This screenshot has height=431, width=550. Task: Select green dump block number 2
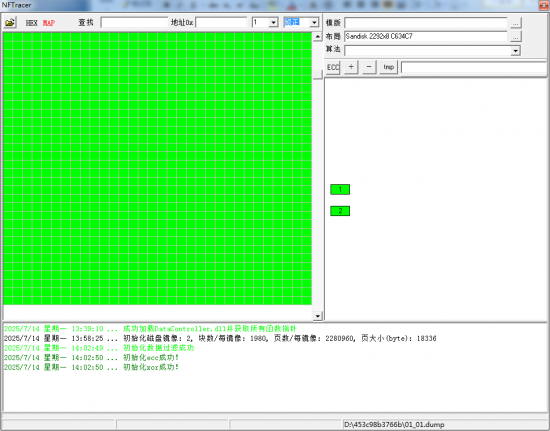tap(340, 211)
